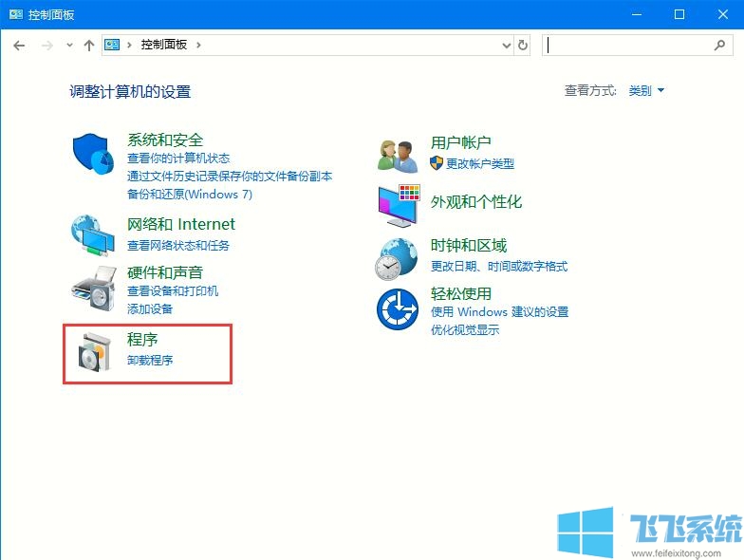
Task: Expand the 类别 view-by dropdown
Action: point(646,91)
